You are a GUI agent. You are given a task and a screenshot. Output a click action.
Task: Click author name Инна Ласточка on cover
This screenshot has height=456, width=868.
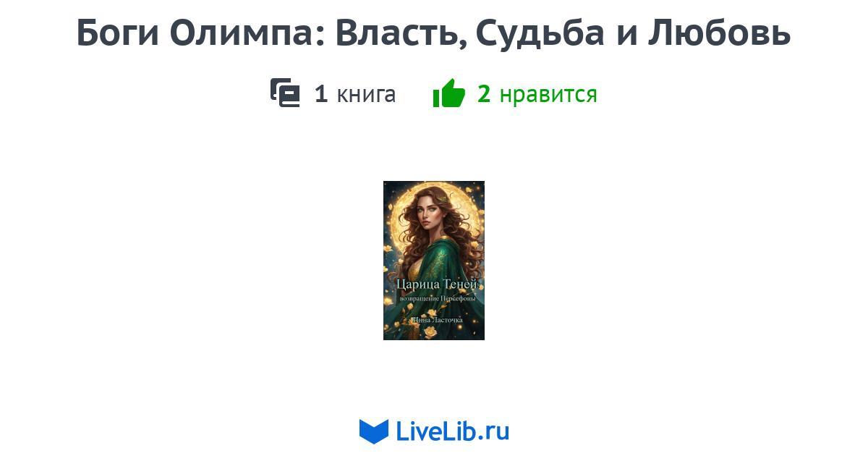click(436, 320)
